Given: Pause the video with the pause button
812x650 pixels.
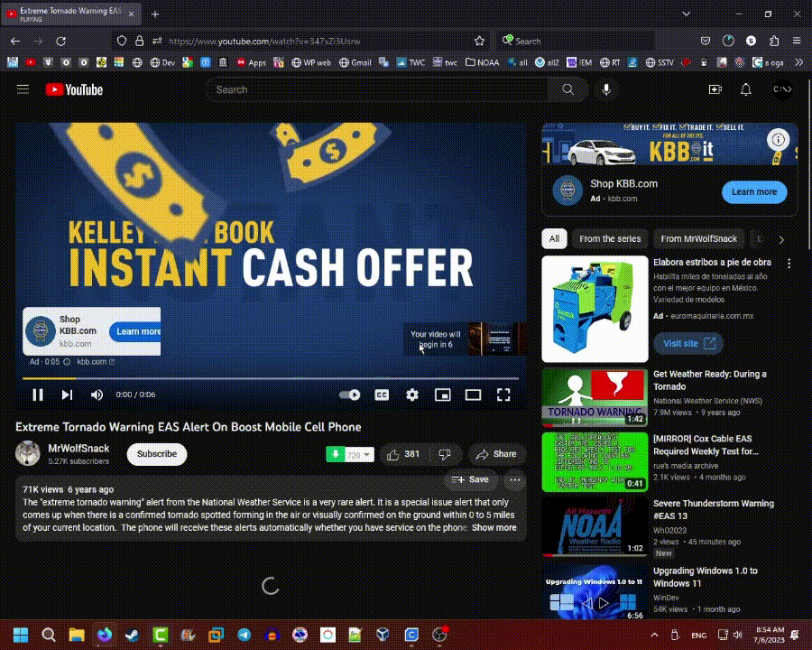Looking at the screenshot, I should 38,395.
